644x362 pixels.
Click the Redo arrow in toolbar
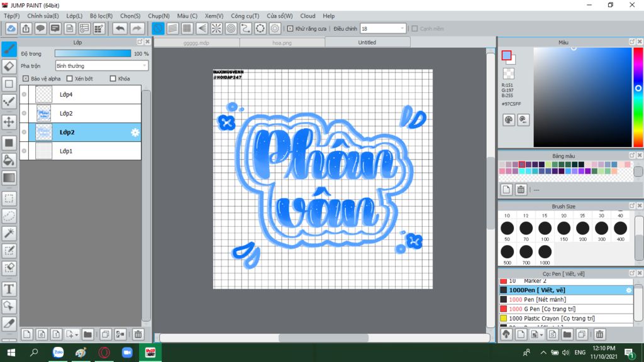(x=136, y=28)
